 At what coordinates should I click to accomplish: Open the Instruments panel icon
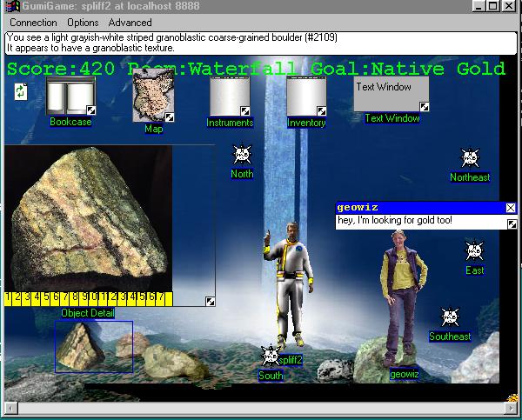(230, 97)
